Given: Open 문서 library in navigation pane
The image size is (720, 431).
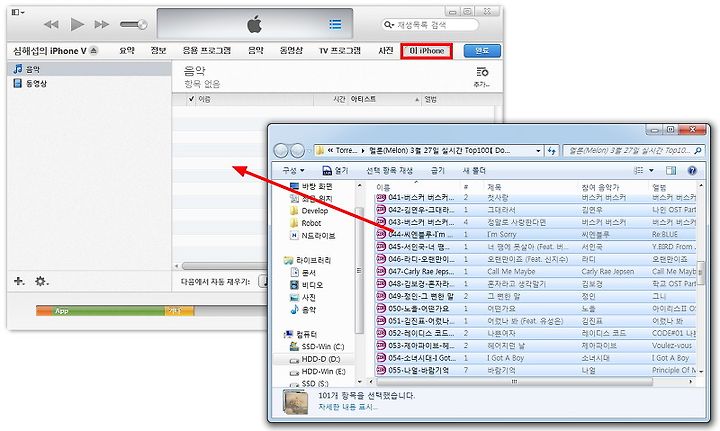Looking at the screenshot, I should click(304, 272).
